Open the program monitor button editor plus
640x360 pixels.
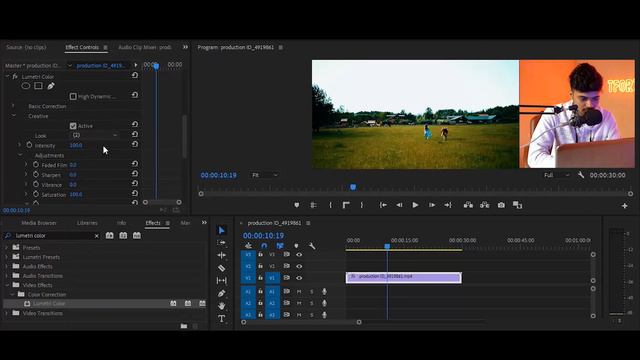[624, 206]
